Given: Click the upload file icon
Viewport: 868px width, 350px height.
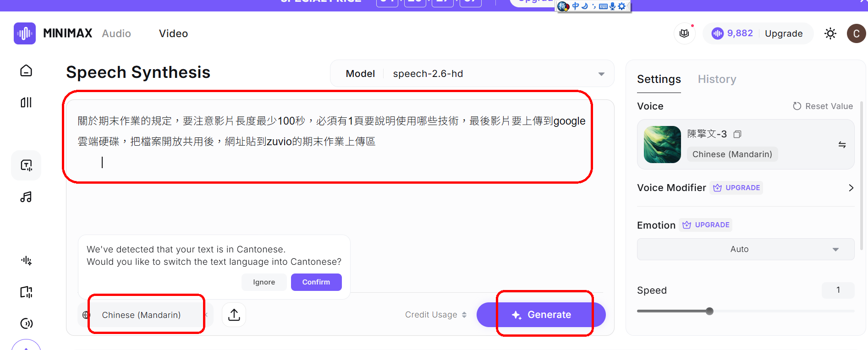Looking at the screenshot, I should (x=234, y=315).
